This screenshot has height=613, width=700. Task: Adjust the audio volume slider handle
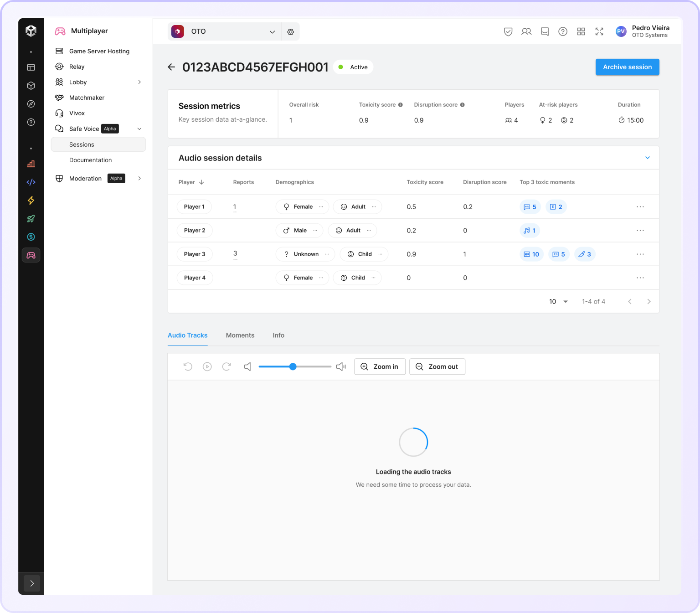[293, 366]
